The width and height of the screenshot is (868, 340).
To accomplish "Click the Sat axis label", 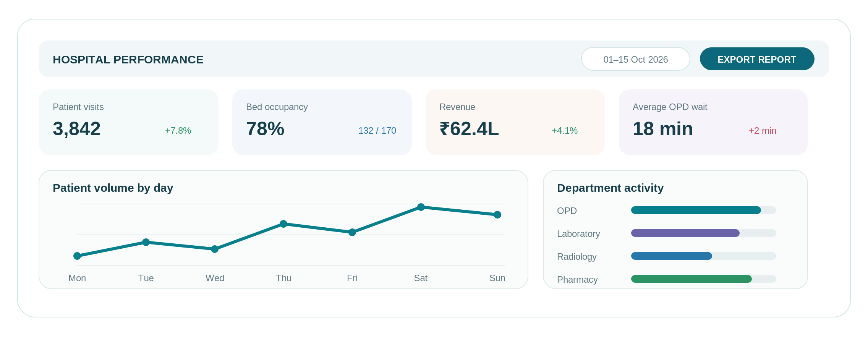I will (x=421, y=278).
